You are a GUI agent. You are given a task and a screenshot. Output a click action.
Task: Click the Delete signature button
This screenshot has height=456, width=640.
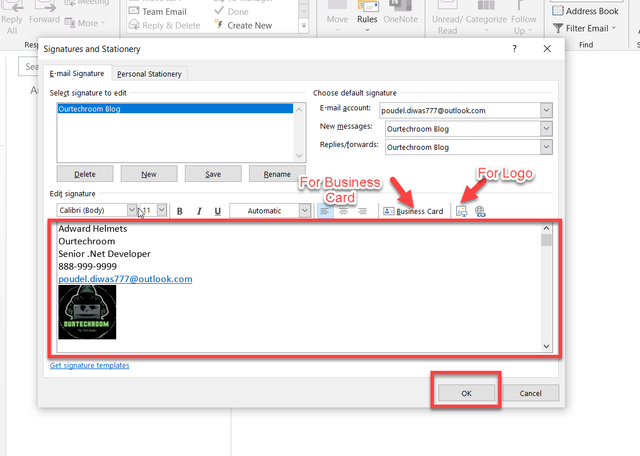pos(85,174)
